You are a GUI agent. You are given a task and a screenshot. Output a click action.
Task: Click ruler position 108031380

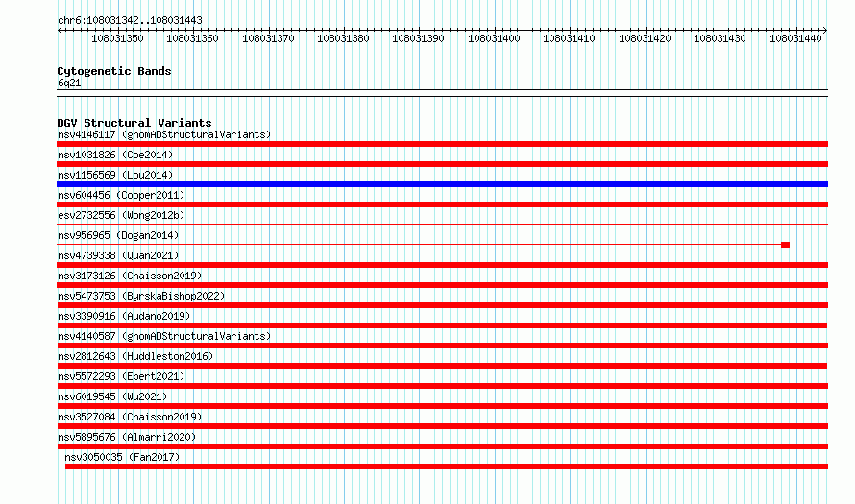(344, 38)
